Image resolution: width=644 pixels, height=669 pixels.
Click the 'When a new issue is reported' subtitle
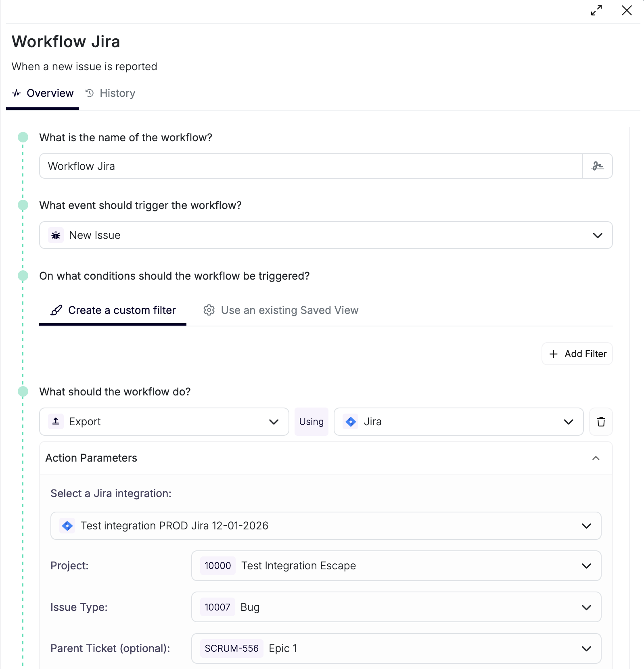(x=84, y=67)
